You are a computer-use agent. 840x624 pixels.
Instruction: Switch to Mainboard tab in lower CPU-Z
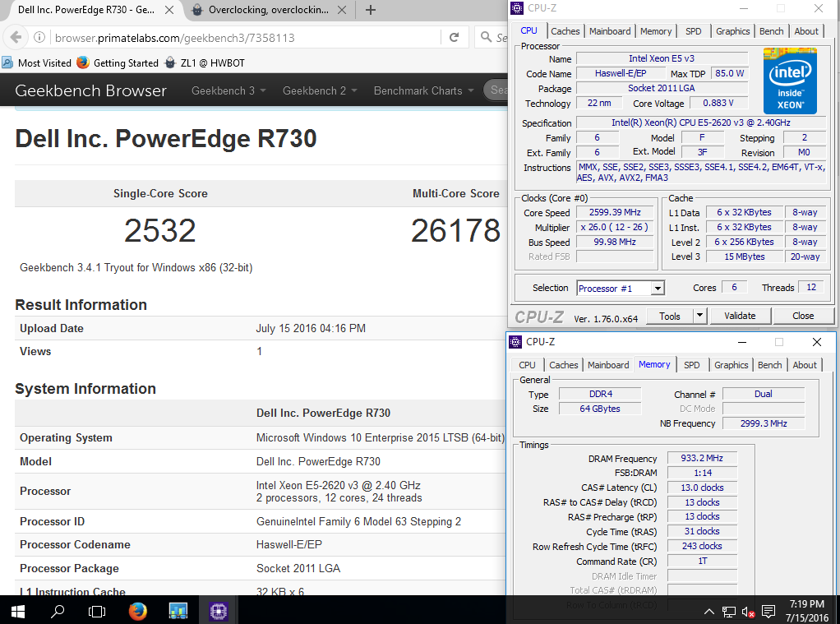pos(608,364)
